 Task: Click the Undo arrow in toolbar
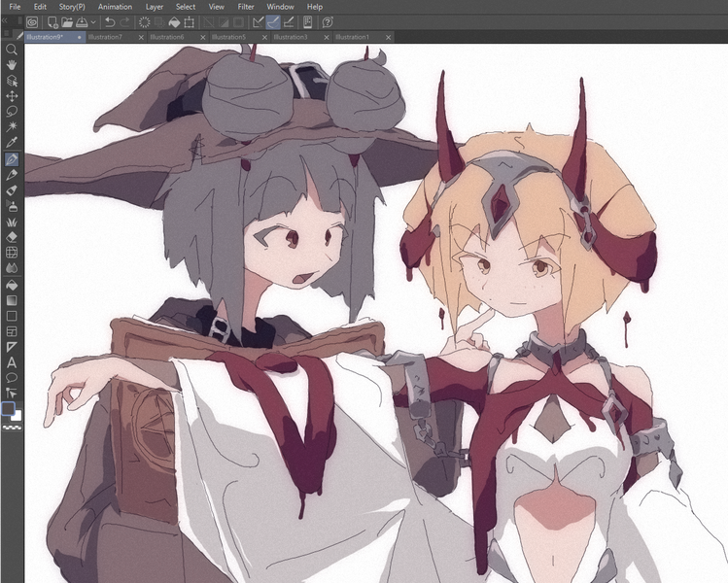(x=110, y=21)
